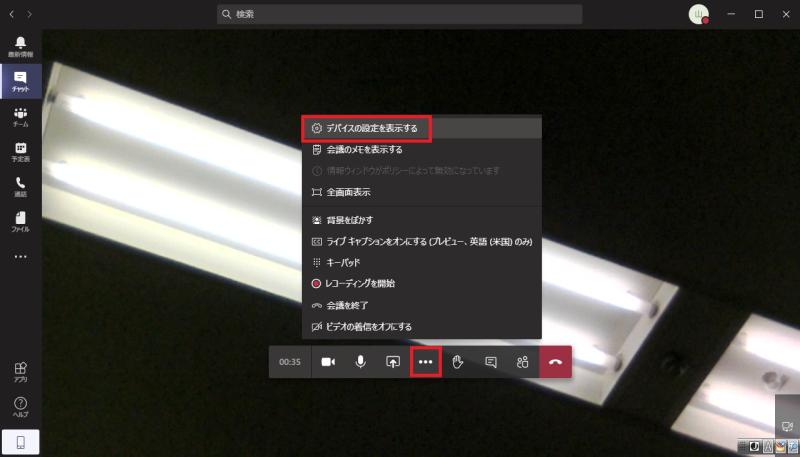Image resolution: width=800 pixels, height=457 pixels.
Task: Switch to the Chat section
Action: pyautogui.click(x=20, y=82)
